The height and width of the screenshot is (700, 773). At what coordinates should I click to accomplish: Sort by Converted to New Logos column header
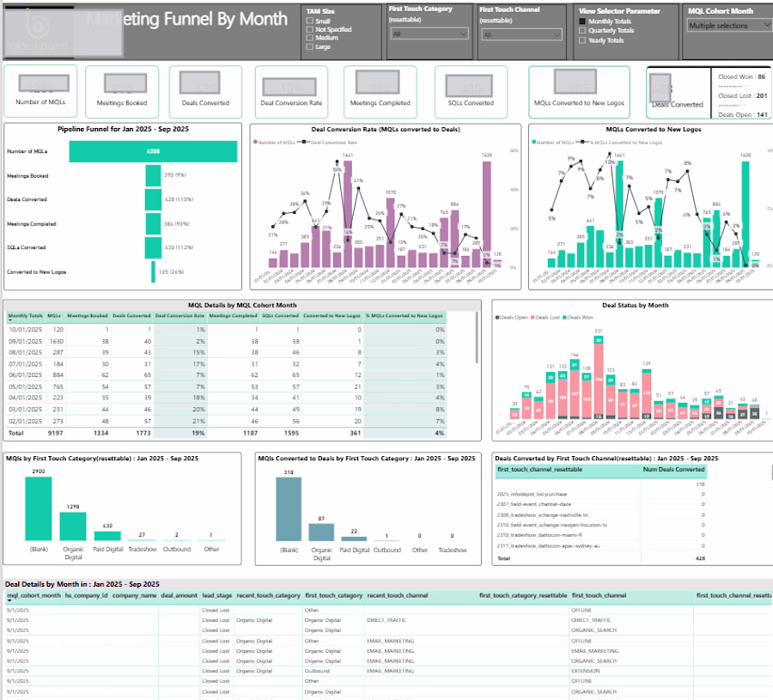(x=332, y=315)
